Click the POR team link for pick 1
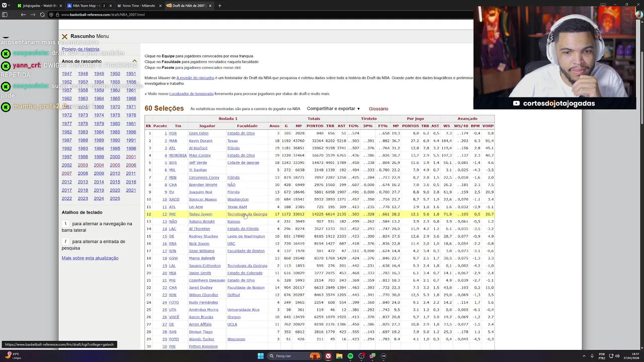This screenshot has height=362, width=644. pyautogui.click(x=173, y=133)
